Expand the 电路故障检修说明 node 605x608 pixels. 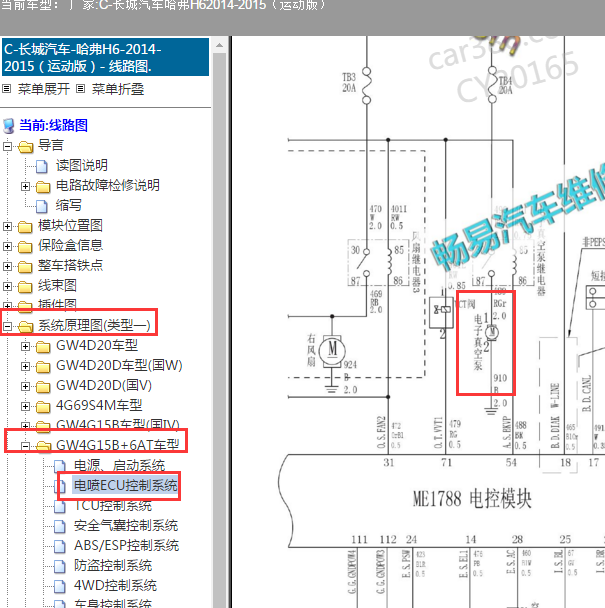coord(25,187)
